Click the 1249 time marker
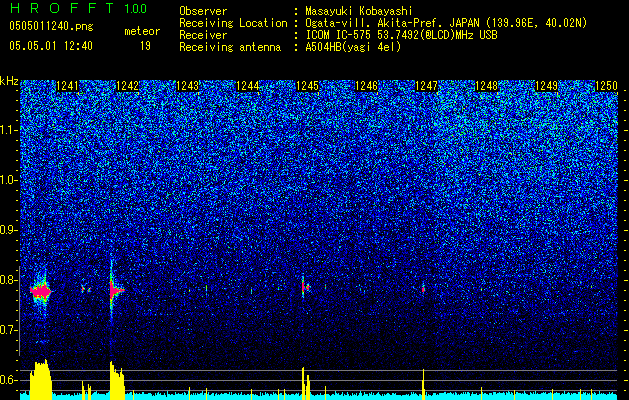 point(546,86)
